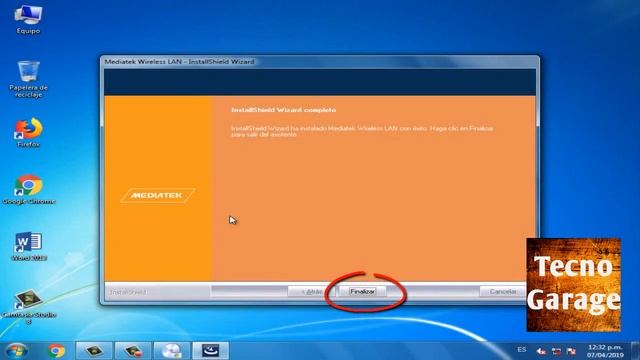
Task: Launch Firefox from desktop shortcut
Action: tap(28, 133)
